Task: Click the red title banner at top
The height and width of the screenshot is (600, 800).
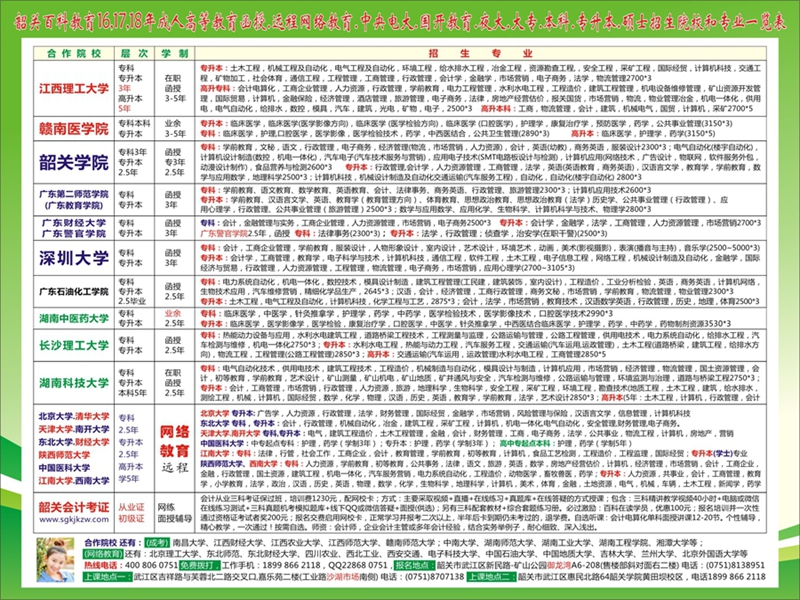Action: (x=400, y=17)
